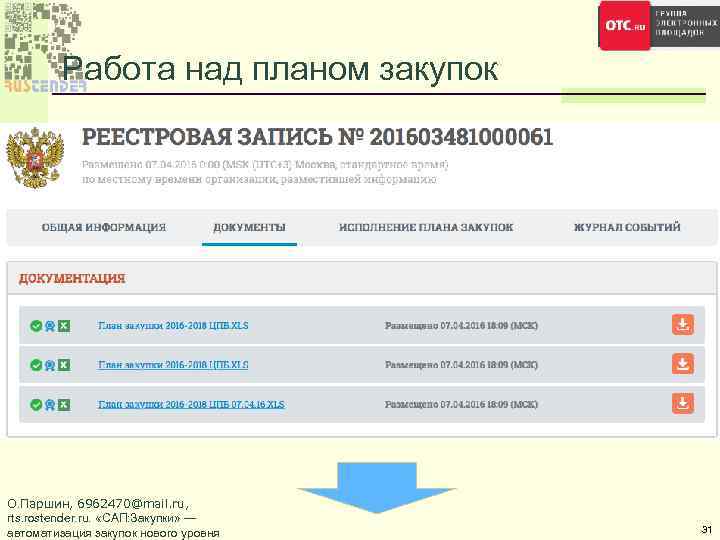The width and height of the screenshot is (720, 540).
Task: Click green checkmark icon in second document row
Action: pyautogui.click(x=36, y=365)
